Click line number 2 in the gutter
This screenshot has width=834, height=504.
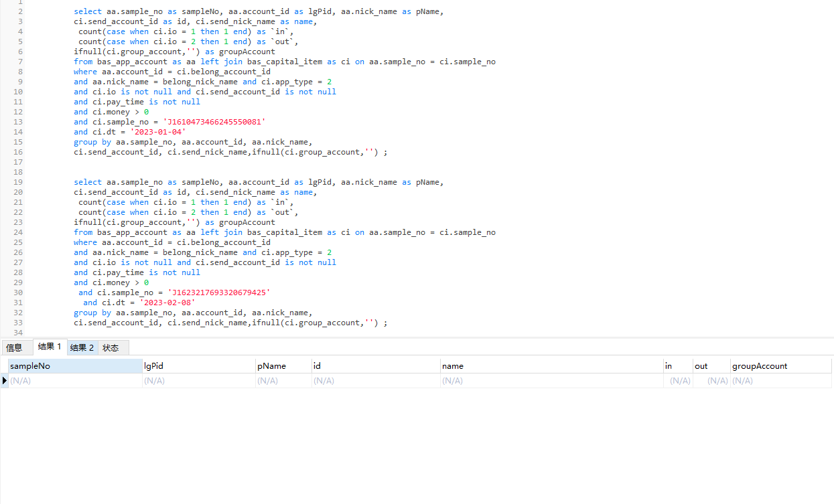20,11
